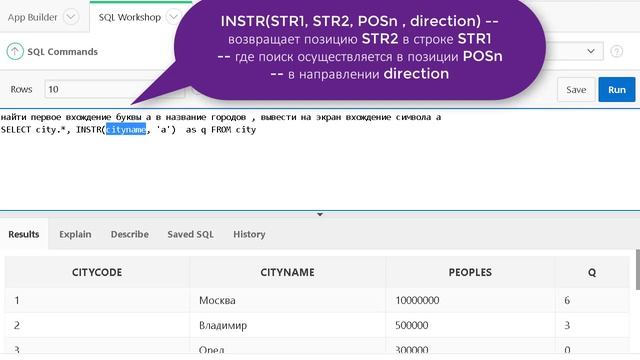The width and height of the screenshot is (640, 360).
Task: Click the CITYCODE column header
Action: click(x=97, y=272)
